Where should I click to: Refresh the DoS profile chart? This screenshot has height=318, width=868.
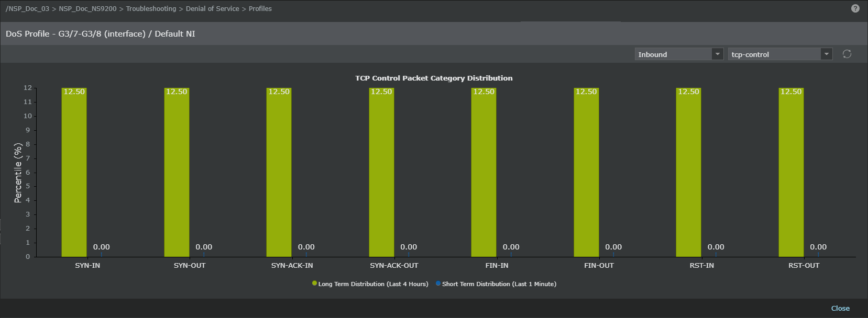point(847,54)
